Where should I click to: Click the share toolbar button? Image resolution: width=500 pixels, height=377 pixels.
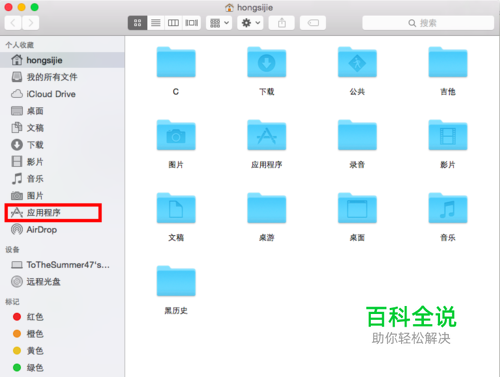[x=282, y=23]
